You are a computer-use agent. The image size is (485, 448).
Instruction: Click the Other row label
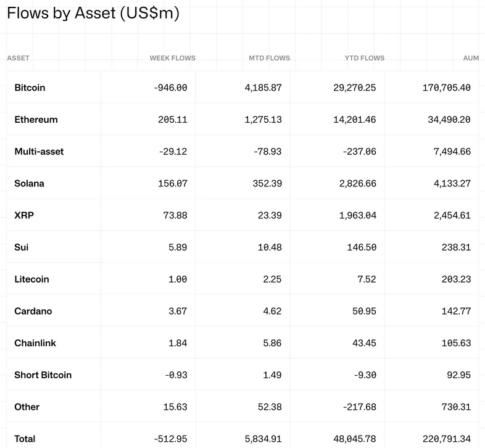[x=27, y=407]
